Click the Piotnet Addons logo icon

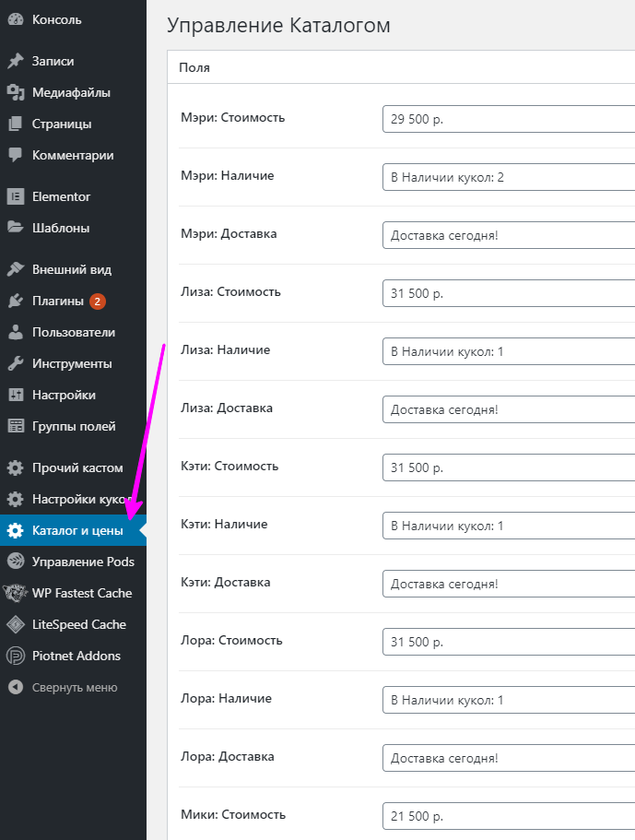(15, 656)
